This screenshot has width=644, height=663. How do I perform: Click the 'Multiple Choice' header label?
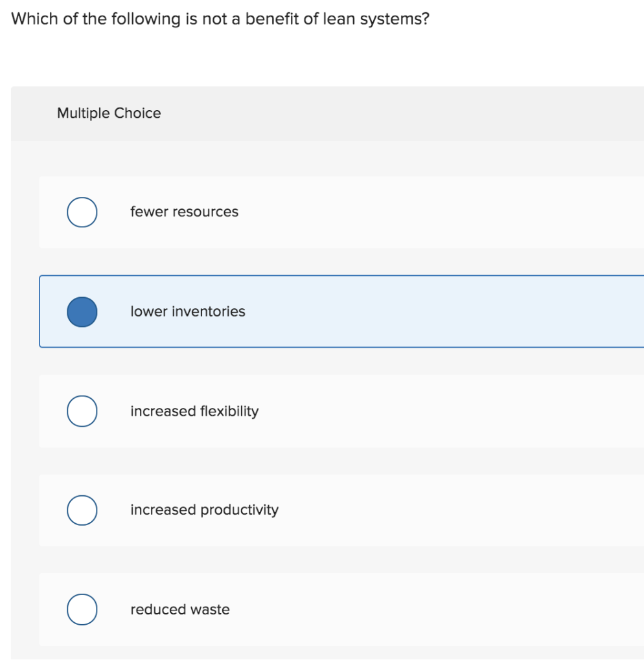click(x=109, y=113)
